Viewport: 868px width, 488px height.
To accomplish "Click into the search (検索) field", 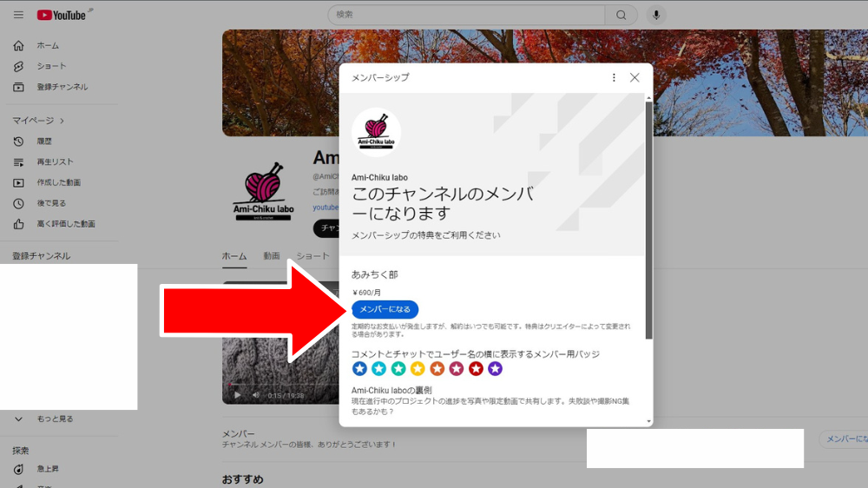I will [x=466, y=15].
